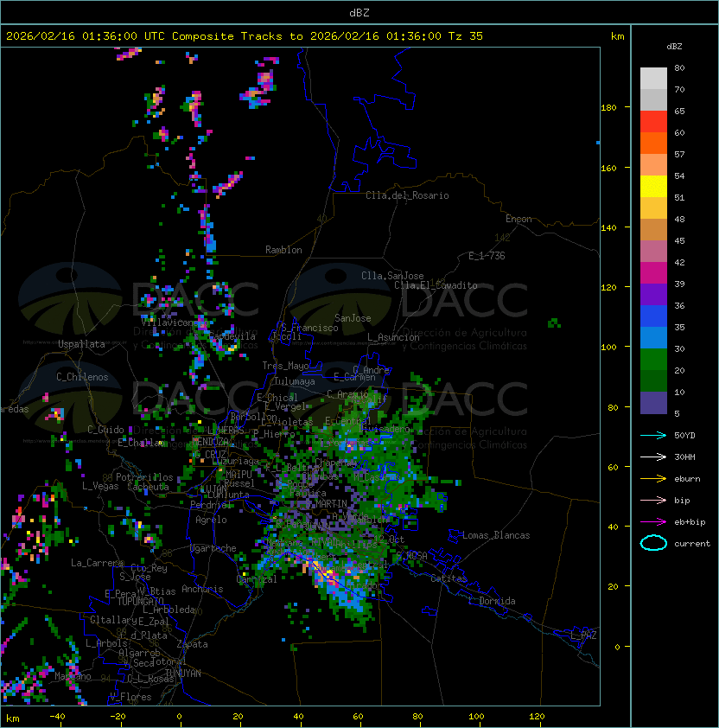Click the Zapata place label
The image size is (719, 728).
pos(192,644)
